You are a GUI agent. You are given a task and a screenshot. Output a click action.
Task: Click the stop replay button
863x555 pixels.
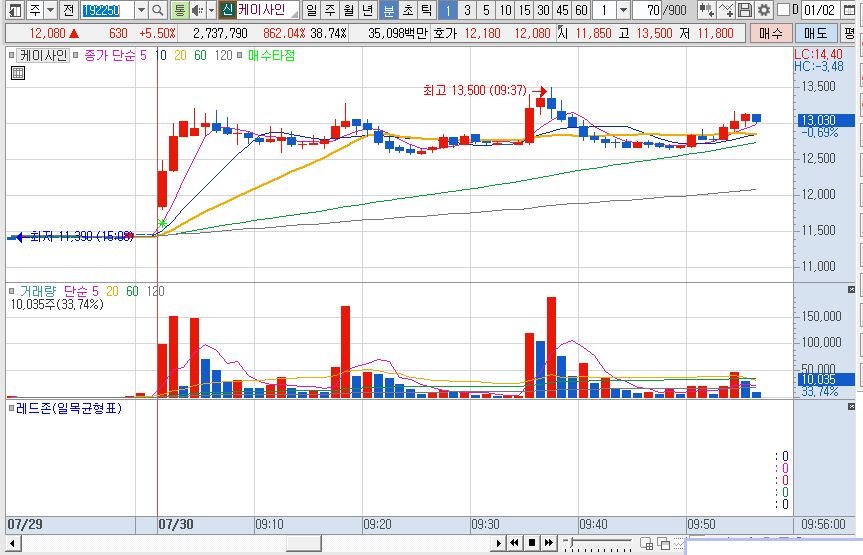coord(531,543)
